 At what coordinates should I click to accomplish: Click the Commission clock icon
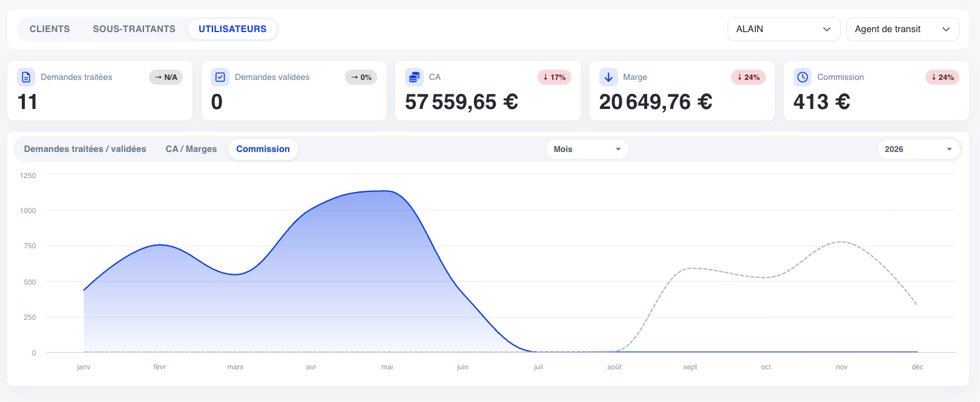click(803, 77)
